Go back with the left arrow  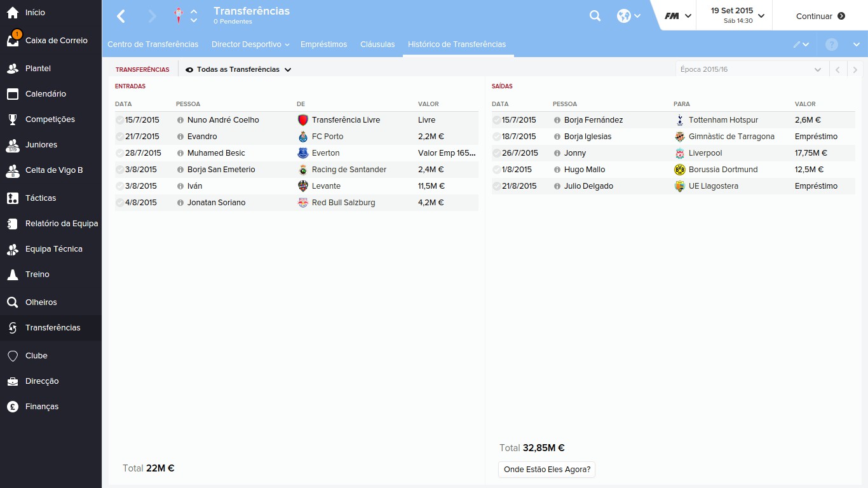121,16
